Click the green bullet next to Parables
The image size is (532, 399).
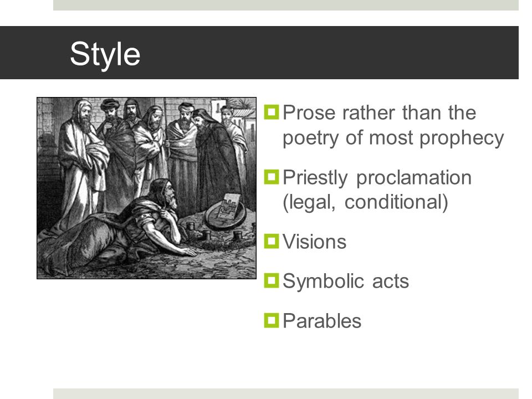[x=271, y=320]
